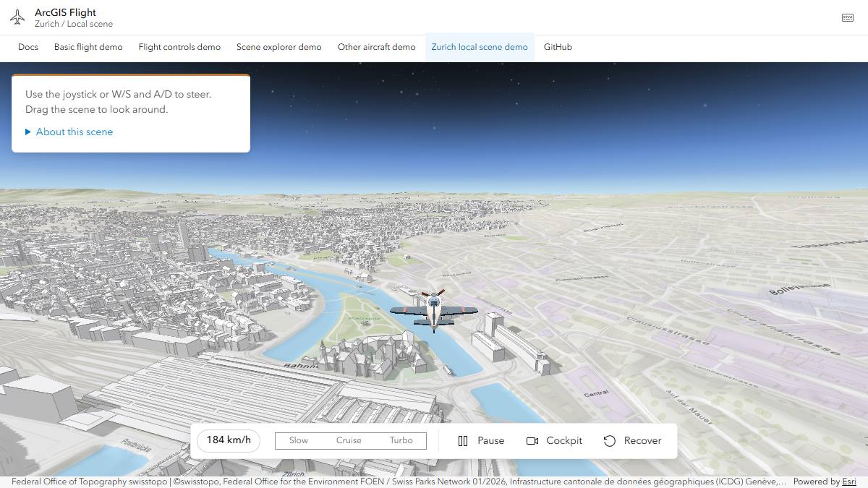Switch to Basic flight demo tab
The width and height of the screenshot is (868, 488).
(88, 47)
